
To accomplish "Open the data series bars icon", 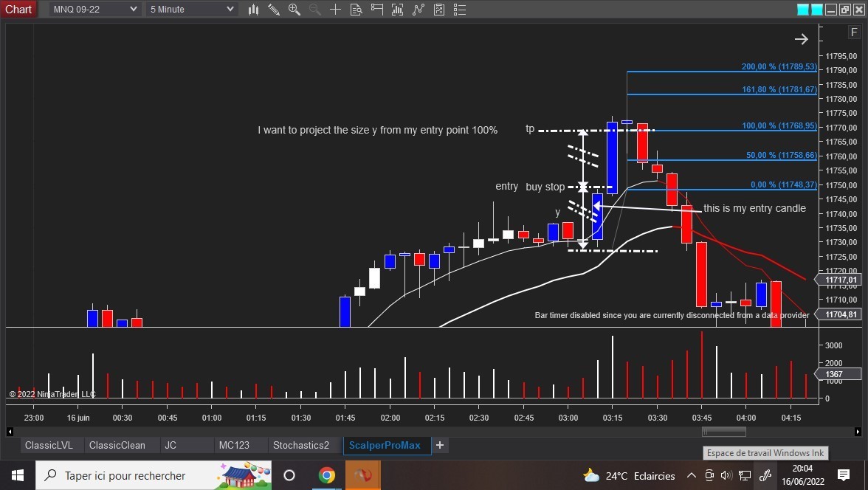I will click(397, 10).
